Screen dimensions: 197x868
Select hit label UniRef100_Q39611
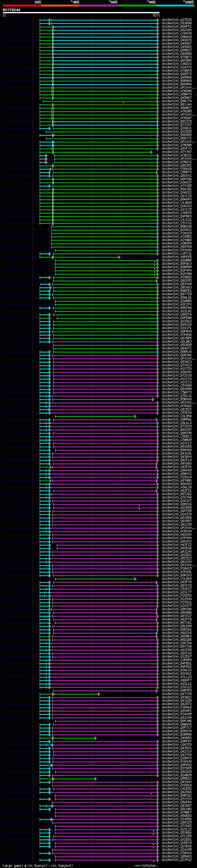pos(176,128)
